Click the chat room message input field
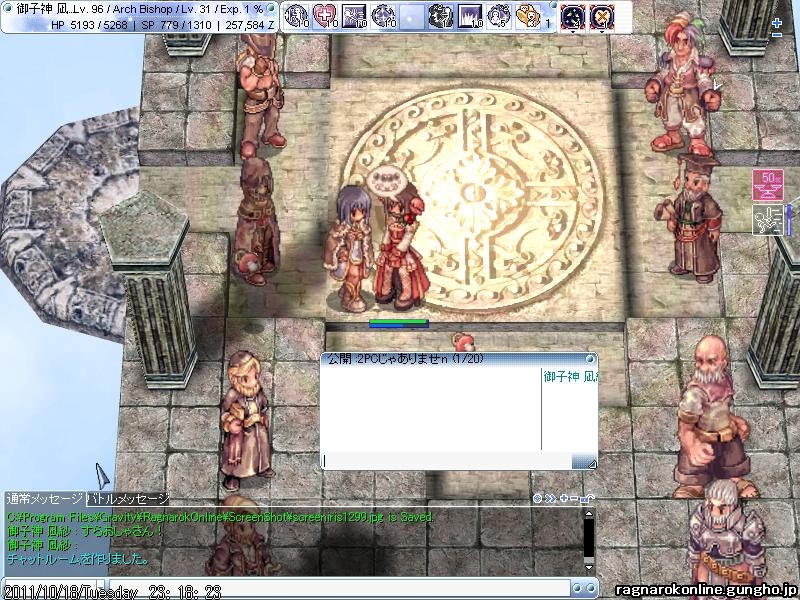 447,461
